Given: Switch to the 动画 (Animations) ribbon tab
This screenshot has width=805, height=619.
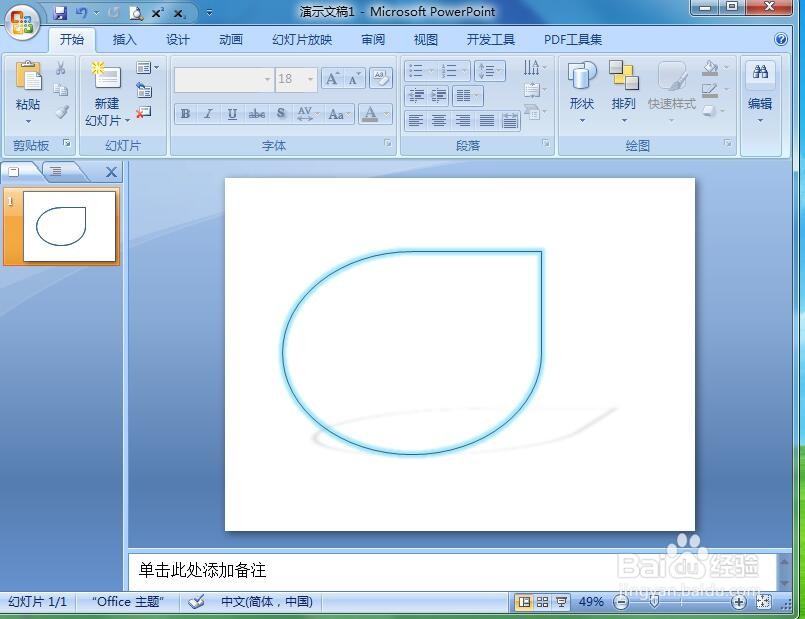Looking at the screenshot, I should 229,39.
